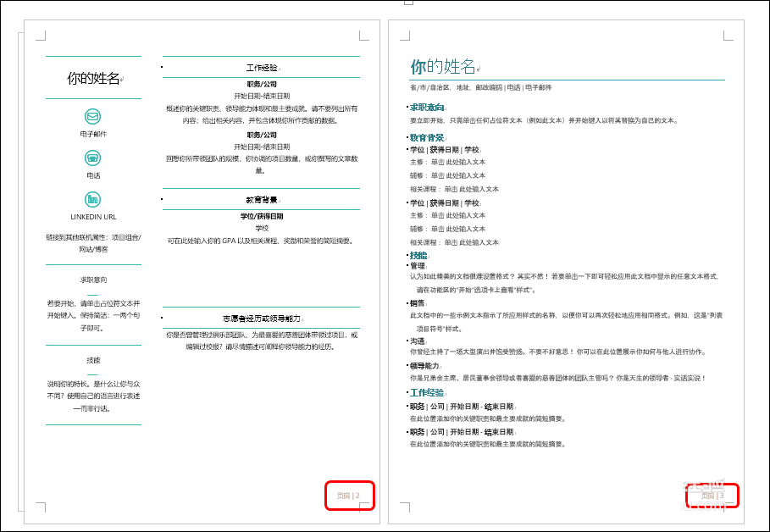This screenshot has width=770, height=532.
Task: Click the 求职意向 heading in the left sidebar
Action: pos(93,280)
